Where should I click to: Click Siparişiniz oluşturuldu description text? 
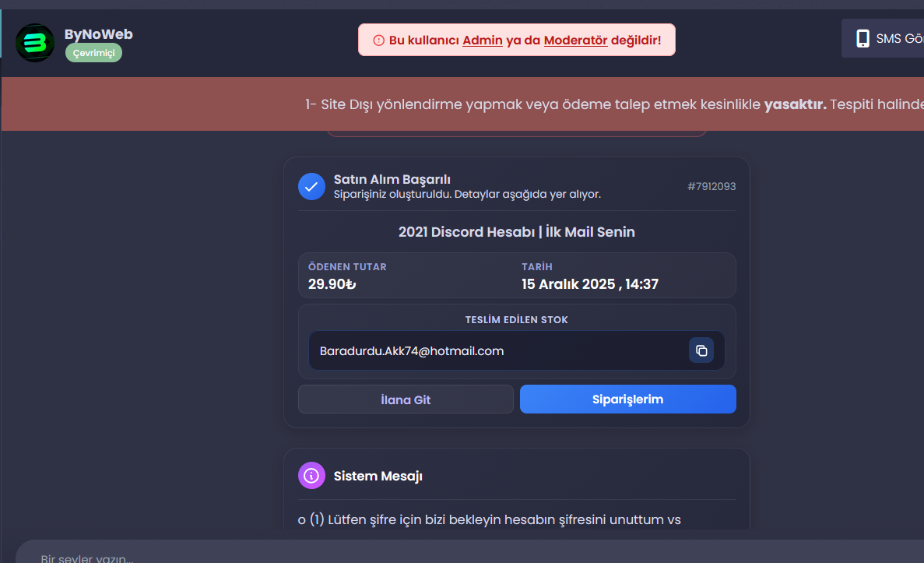pyautogui.click(x=467, y=194)
